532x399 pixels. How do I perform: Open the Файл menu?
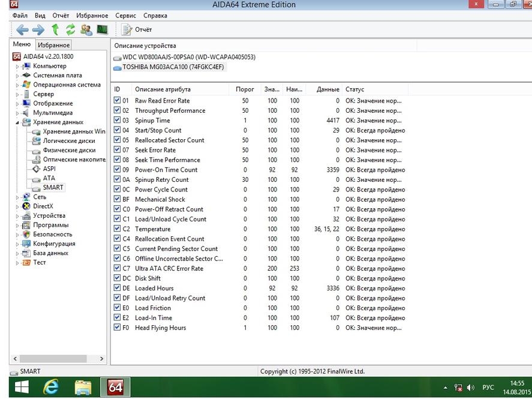(20, 16)
